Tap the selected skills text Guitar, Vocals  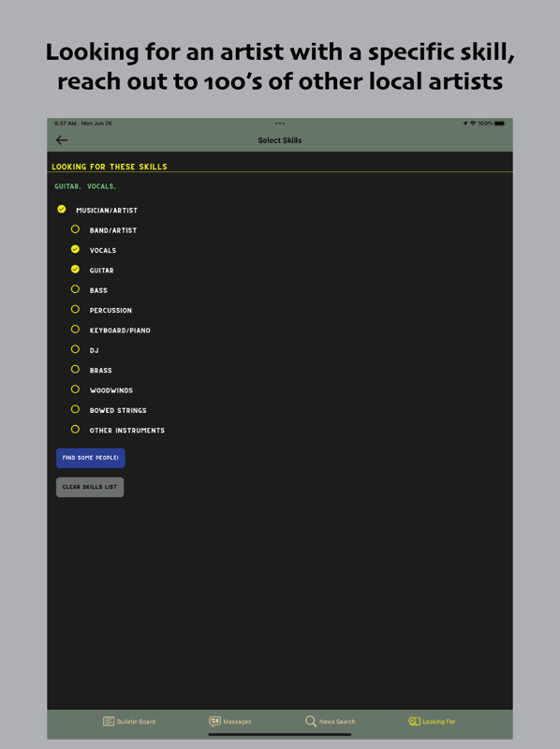point(85,186)
